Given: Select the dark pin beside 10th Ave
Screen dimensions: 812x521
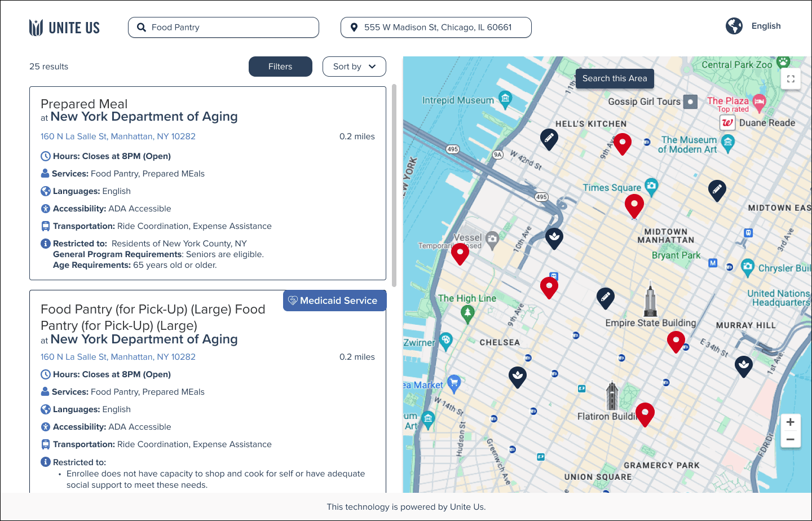Looking at the screenshot, I should 554,239.
